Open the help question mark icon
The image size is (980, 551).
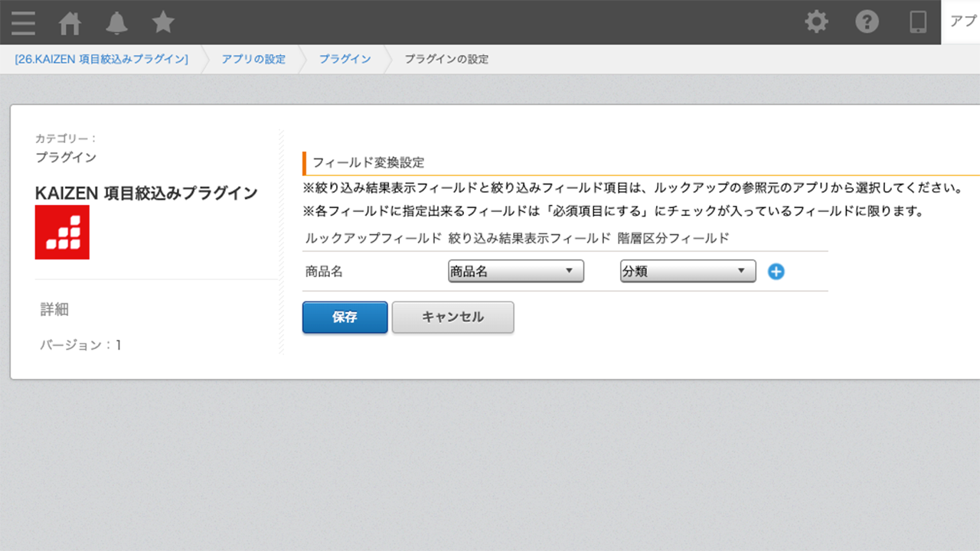coord(867,22)
